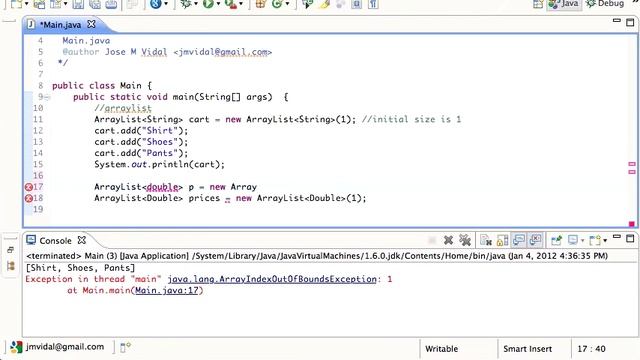Switch to the Java perspective
The height and width of the screenshot is (360, 640).
point(564,4)
